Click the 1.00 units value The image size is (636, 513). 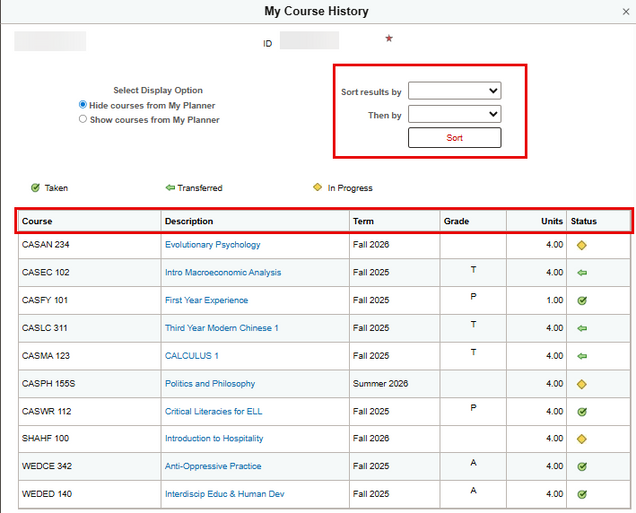[554, 301]
